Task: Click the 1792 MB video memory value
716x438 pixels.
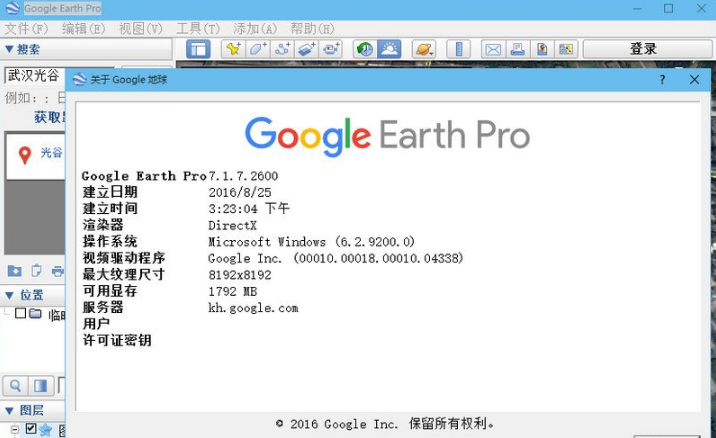Action: (233, 291)
